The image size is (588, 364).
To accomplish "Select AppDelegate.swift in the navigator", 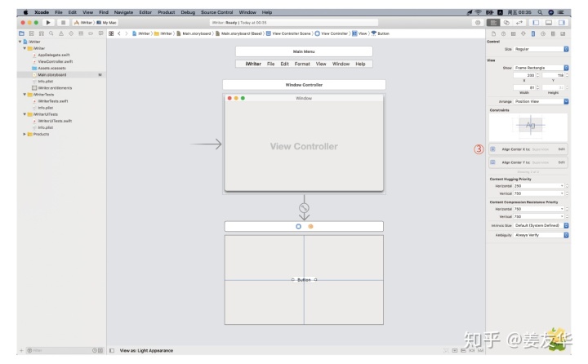I will pyautogui.click(x=54, y=55).
